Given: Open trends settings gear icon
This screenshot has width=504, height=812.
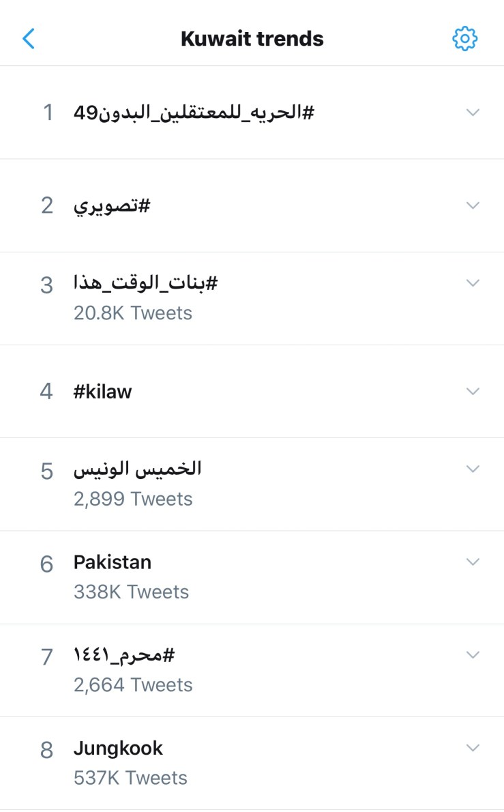Looking at the screenshot, I should click(465, 39).
